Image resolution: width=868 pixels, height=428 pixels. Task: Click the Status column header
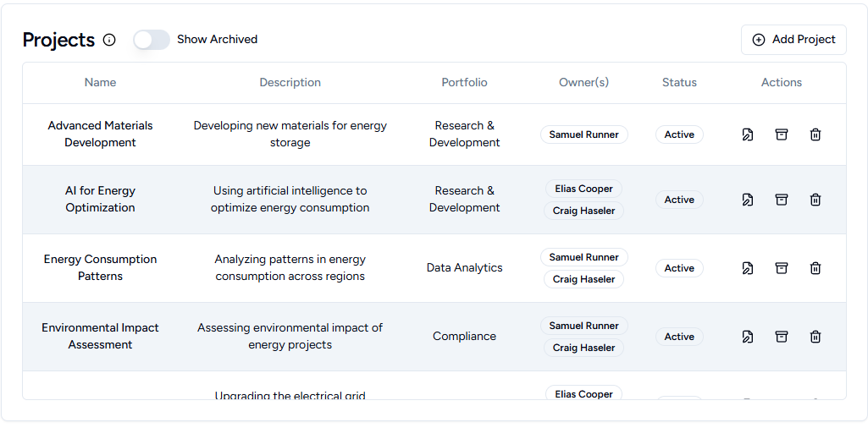tap(679, 83)
